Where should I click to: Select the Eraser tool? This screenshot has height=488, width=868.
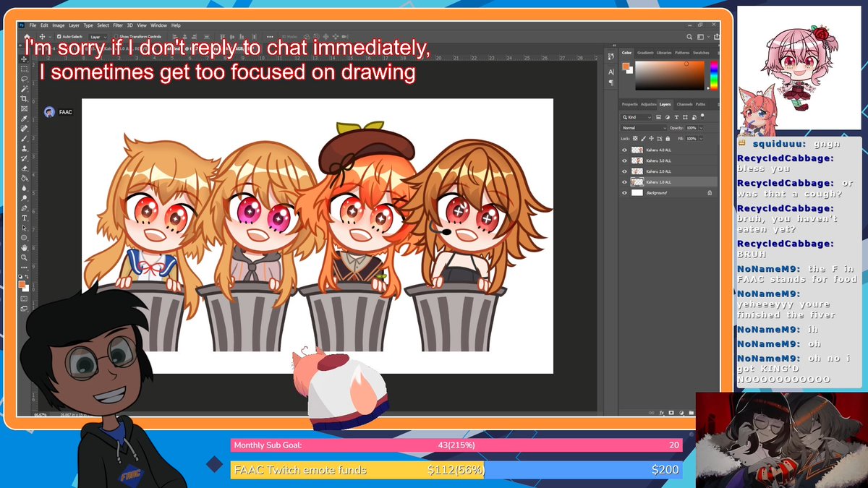25,168
